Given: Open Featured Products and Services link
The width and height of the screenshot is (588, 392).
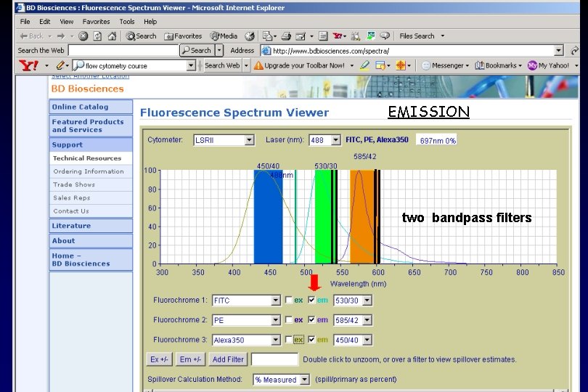Looking at the screenshot, I should tap(91, 126).
